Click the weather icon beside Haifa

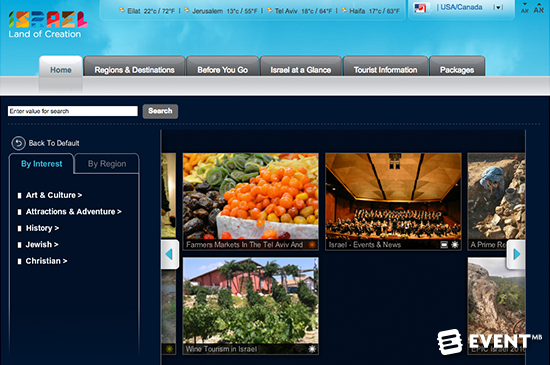344,10
